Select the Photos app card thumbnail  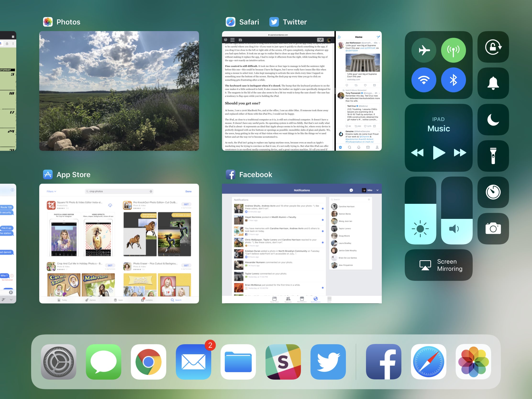(119, 91)
